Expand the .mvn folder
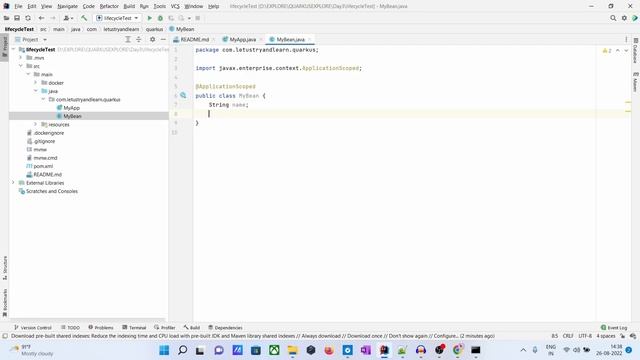 tap(20, 58)
